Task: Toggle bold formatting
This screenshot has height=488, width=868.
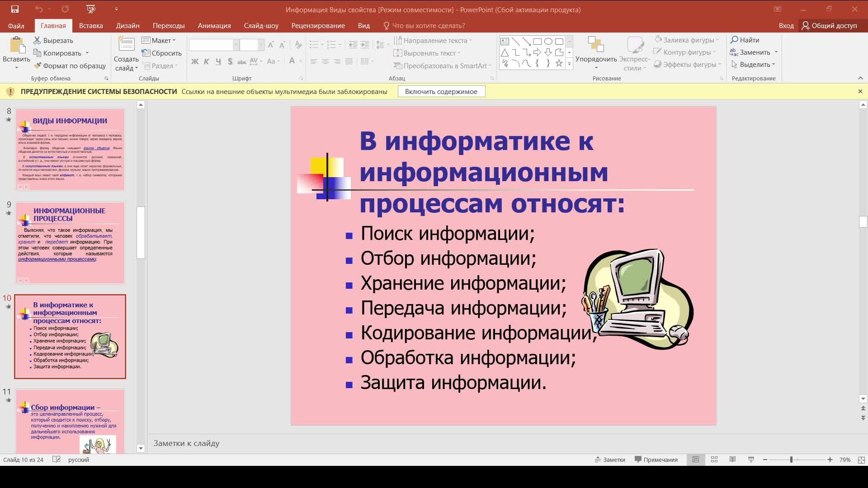Action: click(195, 61)
